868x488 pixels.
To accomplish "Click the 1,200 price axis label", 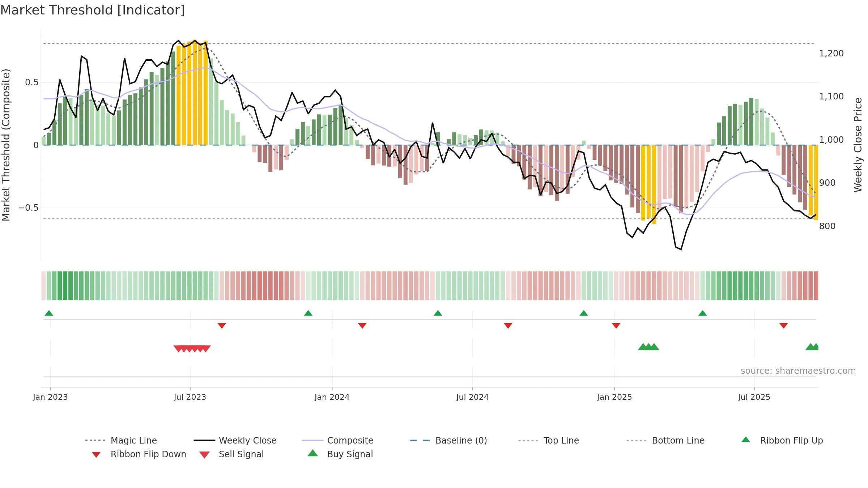I will coord(831,53).
